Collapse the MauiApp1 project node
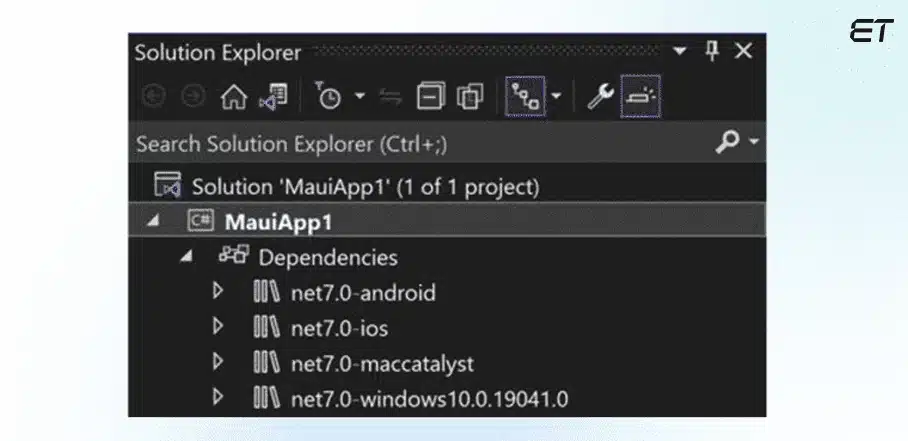This screenshot has height=441, width=908. point(152,220)
